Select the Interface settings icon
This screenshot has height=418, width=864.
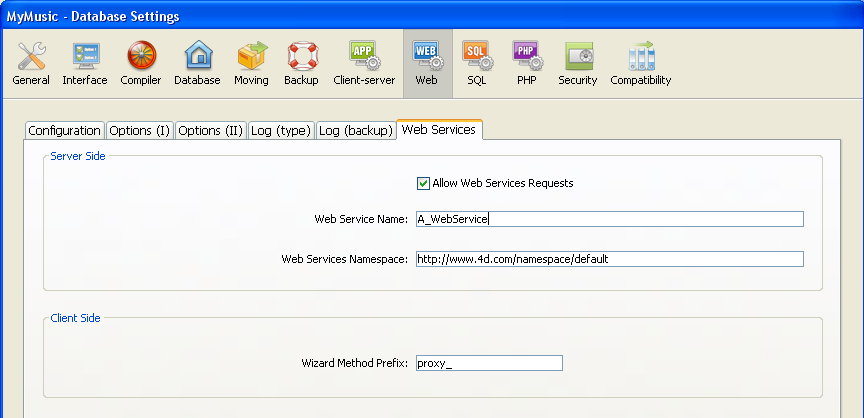tap(85, 64)
